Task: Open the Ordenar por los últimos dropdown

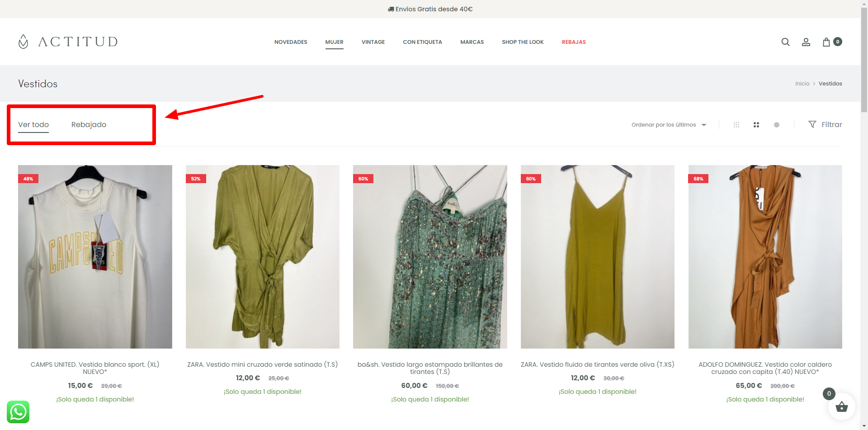Action: [669, 125]
